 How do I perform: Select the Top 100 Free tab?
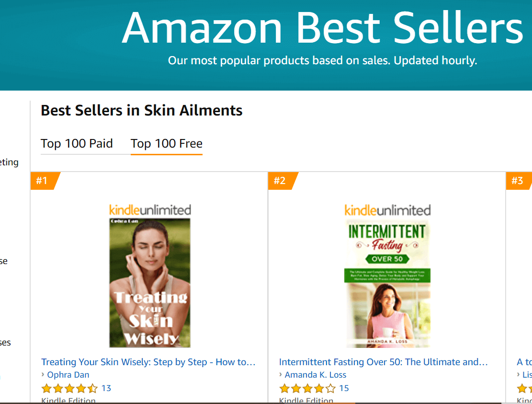[167, 144]
